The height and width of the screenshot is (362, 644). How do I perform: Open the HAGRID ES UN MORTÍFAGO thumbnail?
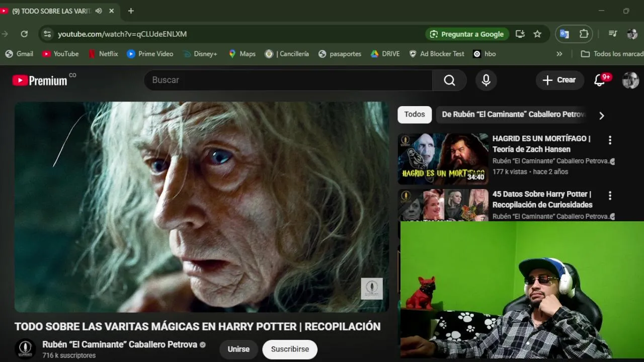pos(443,159)
